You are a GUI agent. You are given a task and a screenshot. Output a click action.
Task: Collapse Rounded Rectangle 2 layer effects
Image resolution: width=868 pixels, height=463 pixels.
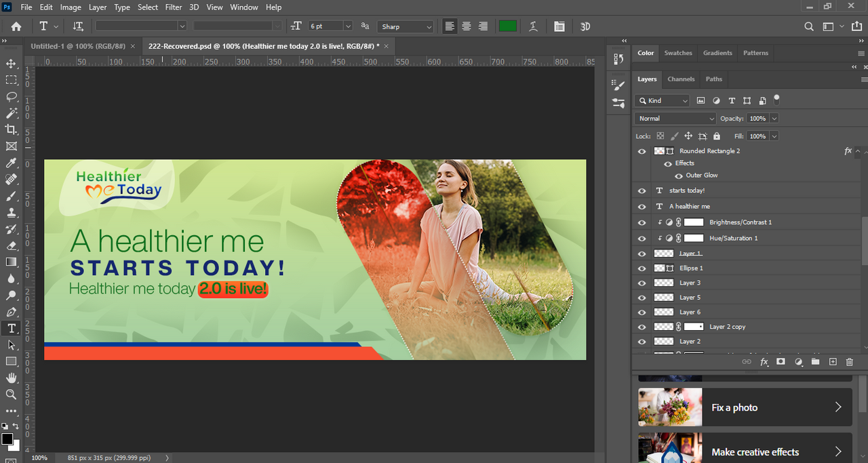click(x=858, y=151)
